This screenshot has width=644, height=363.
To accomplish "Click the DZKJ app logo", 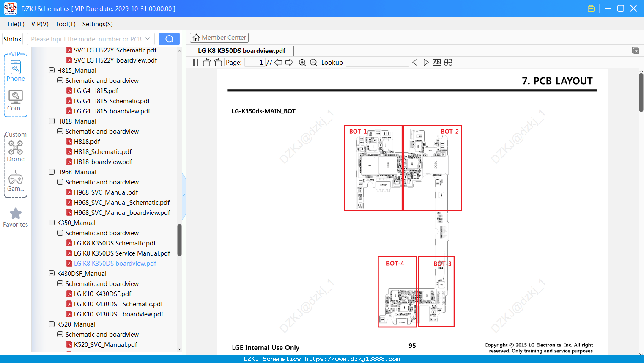I will pyautogui.click(x=10, y=8).
